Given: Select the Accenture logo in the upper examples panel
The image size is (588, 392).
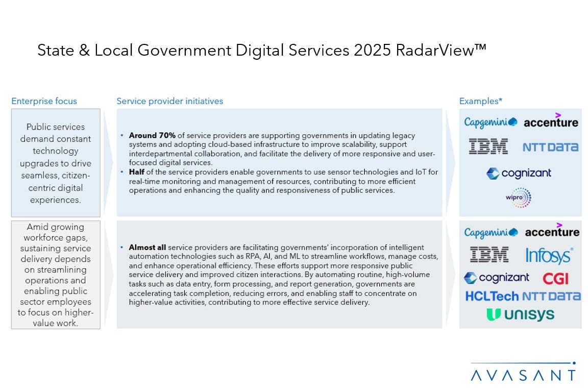Looking at the screenshot, I should point(551,121).
